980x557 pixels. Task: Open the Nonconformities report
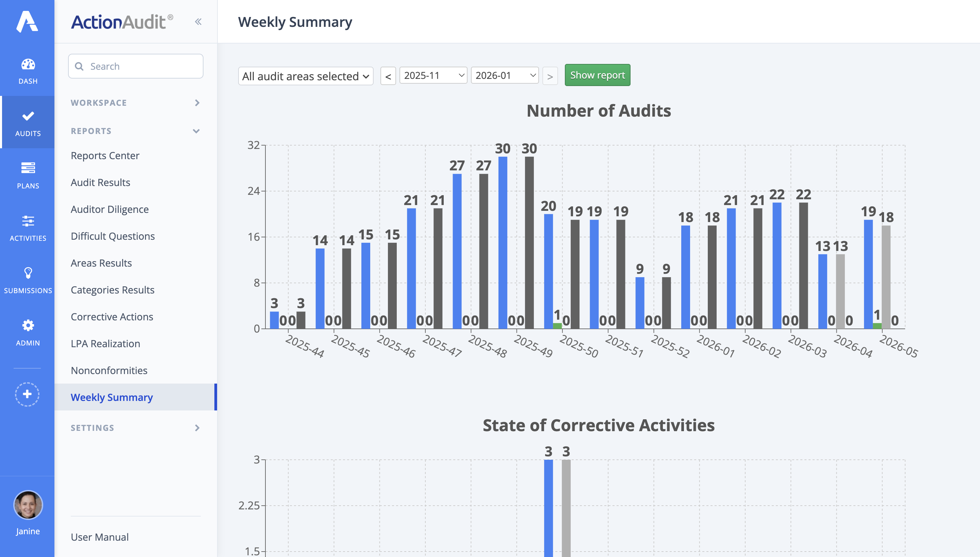109,370
